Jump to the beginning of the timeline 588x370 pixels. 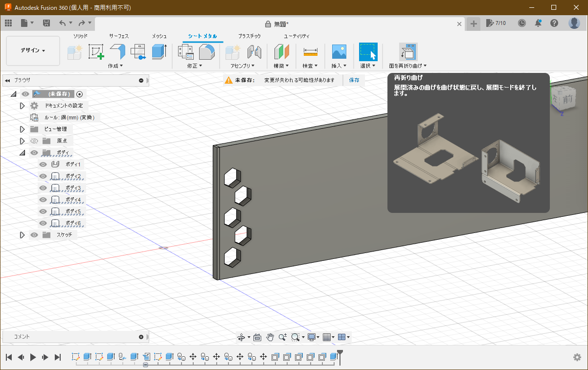(x=9, y=357)
